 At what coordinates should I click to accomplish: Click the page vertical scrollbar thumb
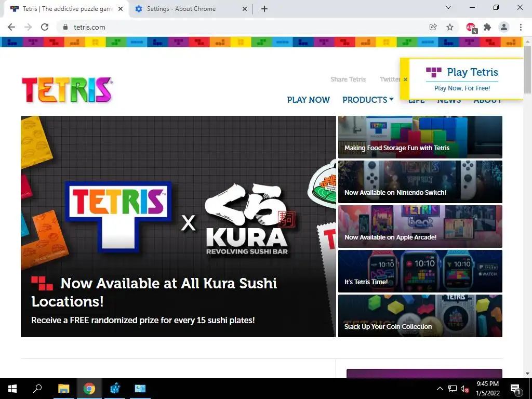pos(527,70)
